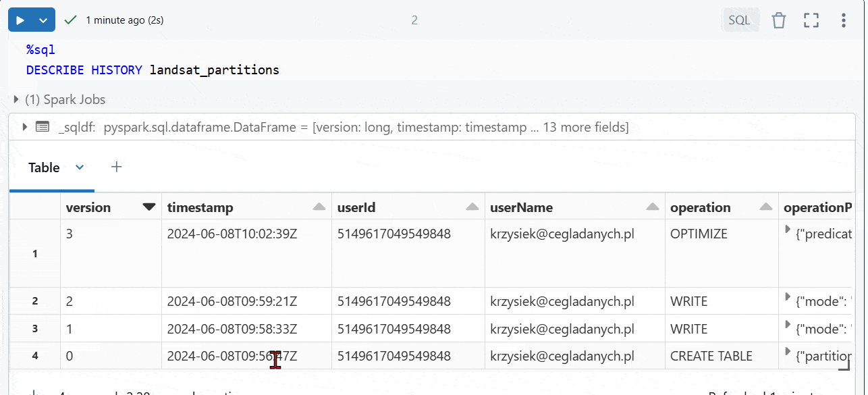Run the cell with play button

pyautogui.click(x=20, y=20)
